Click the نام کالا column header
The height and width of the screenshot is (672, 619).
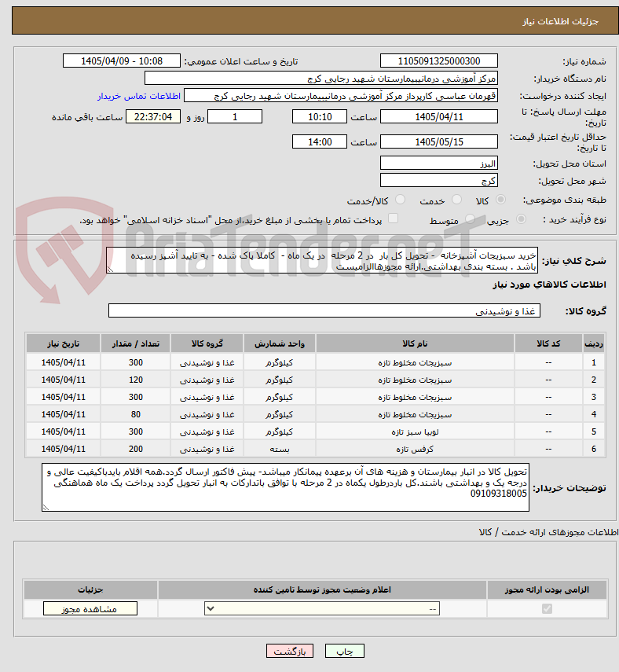[x=415, y=343]
